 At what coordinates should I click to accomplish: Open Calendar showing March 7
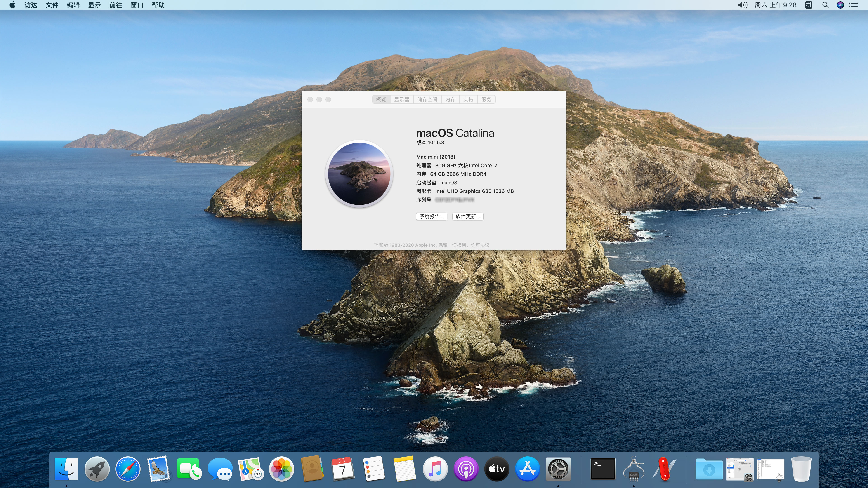click(x=343, y=469)
